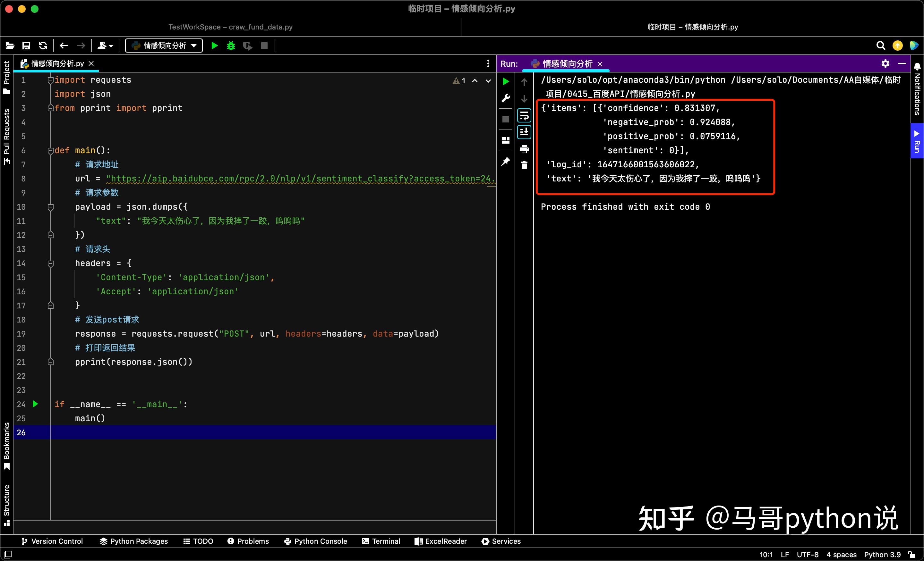
Task: Open the Terminal tool window tab
Action: (x=381, y=541)
